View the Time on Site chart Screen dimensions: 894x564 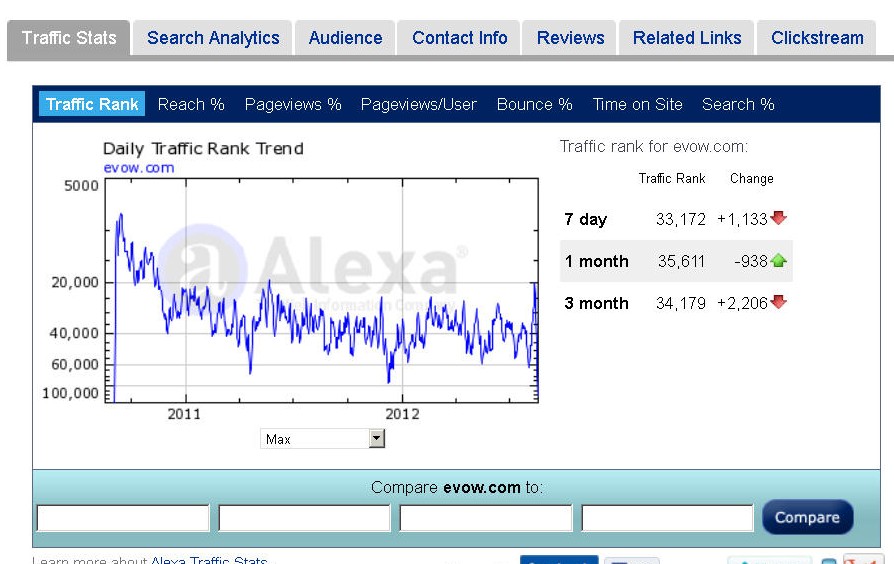click(x=637, y=104)
